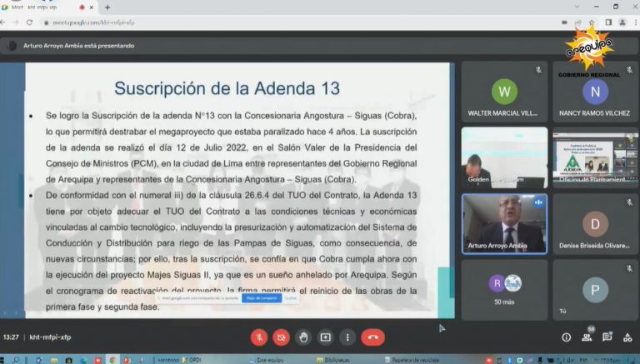The image size is (640, 364).
Task: Open camera permission icon in address bar
Action: point(565,22)
